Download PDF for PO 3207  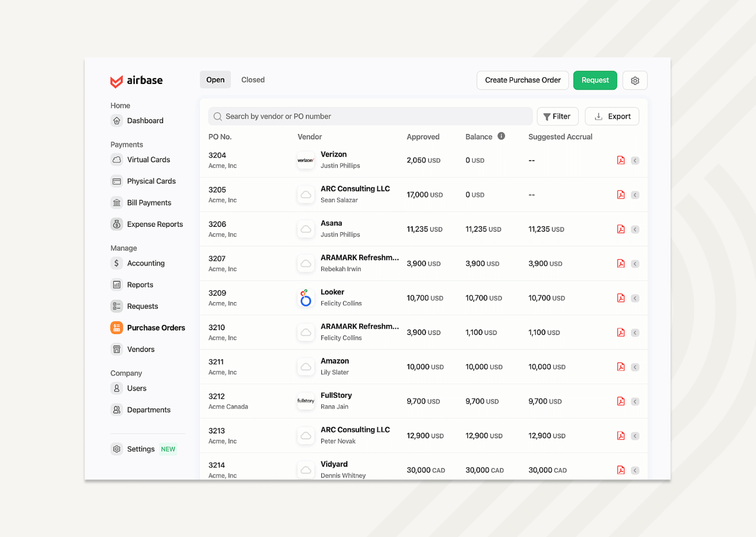tap(621, 264)
